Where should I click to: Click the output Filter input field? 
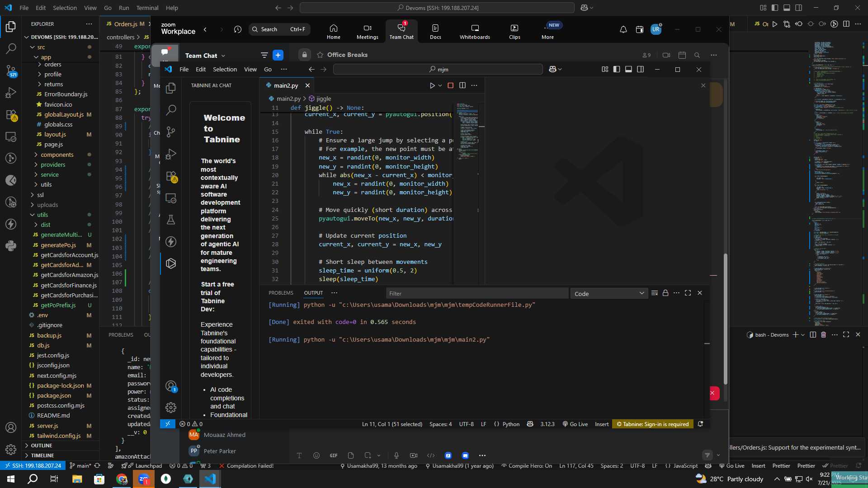[x=476, y=294]
